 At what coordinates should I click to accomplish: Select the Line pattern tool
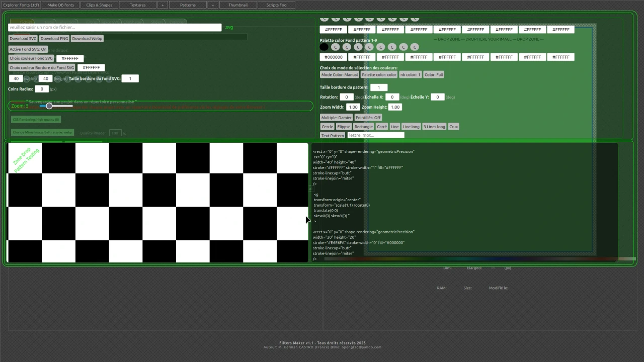point(394,126)
